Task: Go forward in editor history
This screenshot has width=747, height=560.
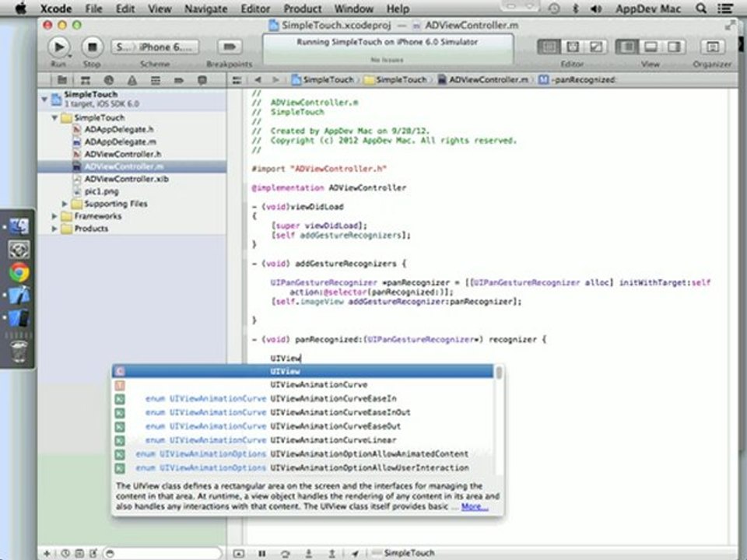Action: click(275, 80)
